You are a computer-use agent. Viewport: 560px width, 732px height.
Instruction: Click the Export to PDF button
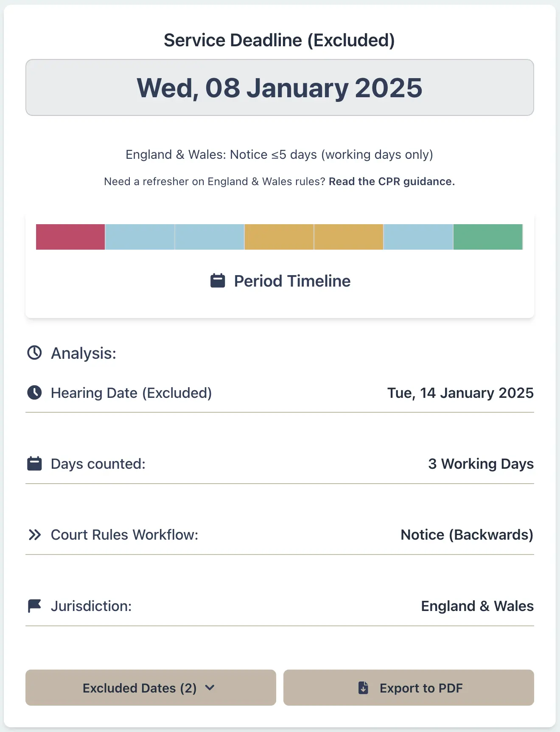pyautogui.click(x=409, y=688)
